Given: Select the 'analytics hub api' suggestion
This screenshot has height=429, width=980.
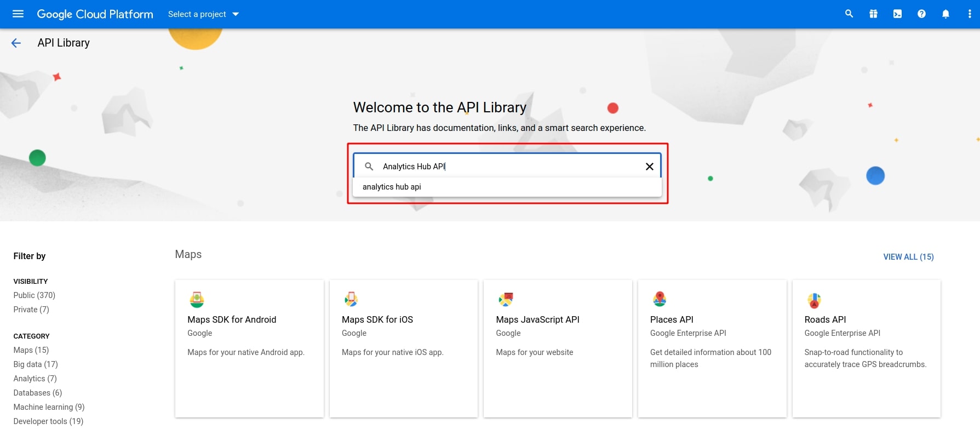Looking at the screenshot, I should click(x=392, y=187).
